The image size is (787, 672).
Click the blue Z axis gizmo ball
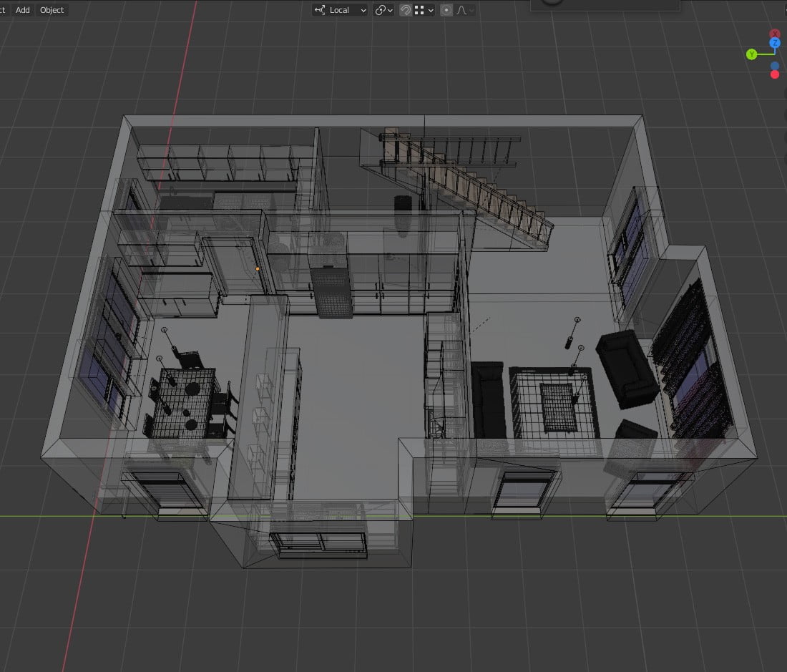(775, 43)
